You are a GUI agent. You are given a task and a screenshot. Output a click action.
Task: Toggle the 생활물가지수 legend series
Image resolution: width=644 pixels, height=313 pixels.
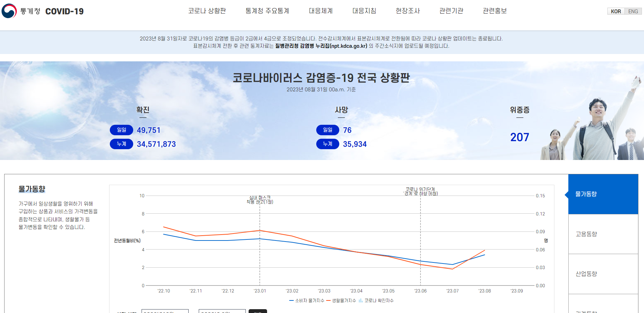tap(341, 300)
